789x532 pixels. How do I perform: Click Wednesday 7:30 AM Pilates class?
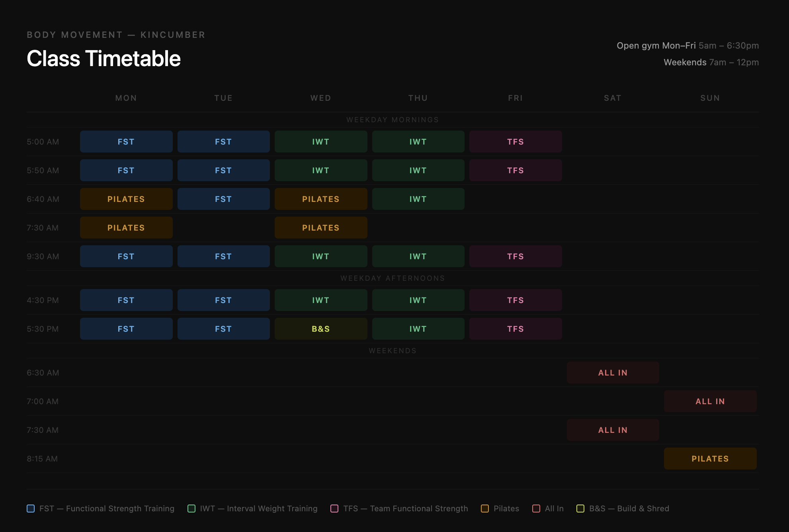tap(321, 228)
